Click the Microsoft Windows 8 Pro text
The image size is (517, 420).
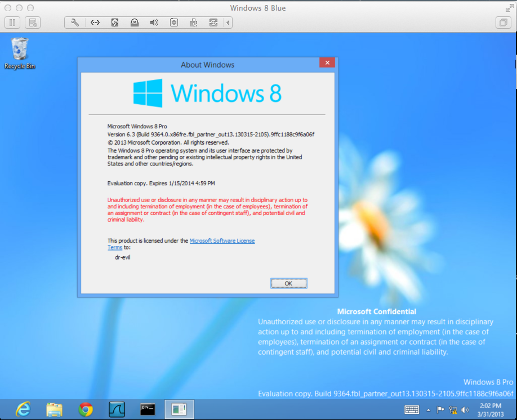(137, 126)
